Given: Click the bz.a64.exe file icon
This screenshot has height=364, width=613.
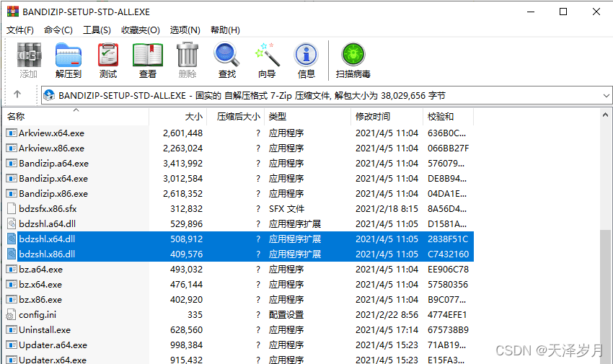Looking at the screenshot, I should tap(12, 270).
